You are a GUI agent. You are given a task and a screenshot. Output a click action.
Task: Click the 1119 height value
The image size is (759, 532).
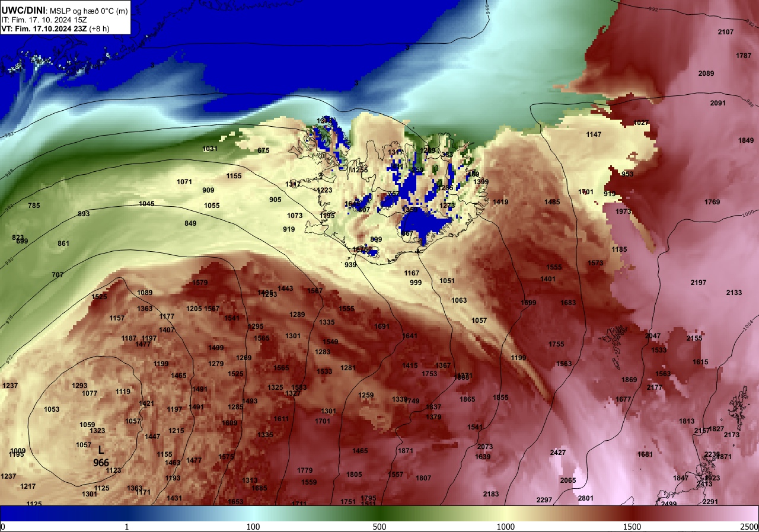[x=123, y=392]
